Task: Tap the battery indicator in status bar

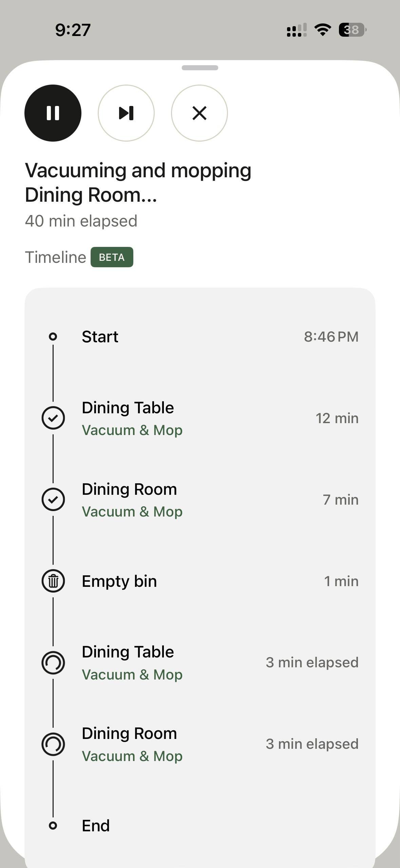Action: pyautogui.click(x=352, y=30)
